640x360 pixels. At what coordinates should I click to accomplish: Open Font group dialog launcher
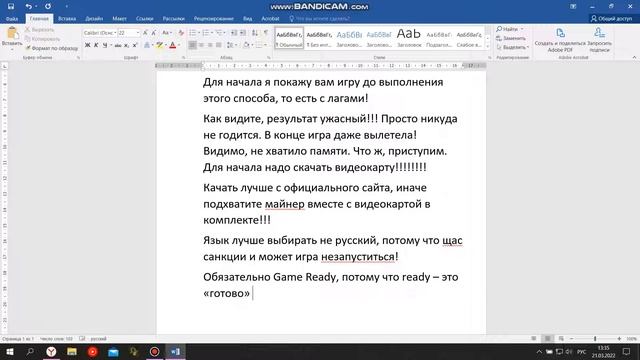(183, 58)
